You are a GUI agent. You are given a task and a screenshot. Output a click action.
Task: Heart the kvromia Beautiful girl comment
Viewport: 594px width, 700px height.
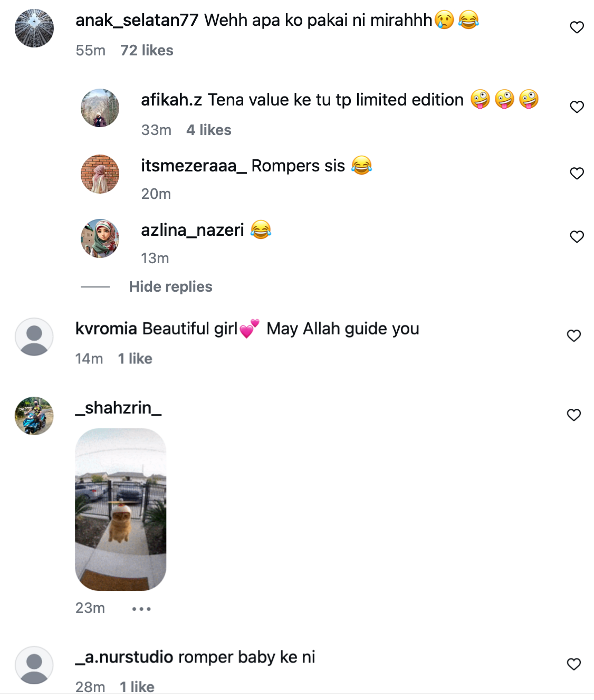(x=573, y=336)
